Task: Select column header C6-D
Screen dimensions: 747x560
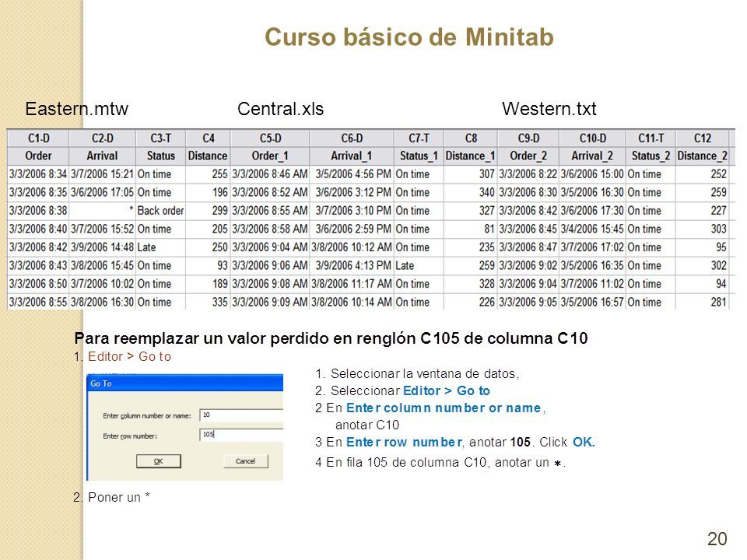Action: point(352,138)
